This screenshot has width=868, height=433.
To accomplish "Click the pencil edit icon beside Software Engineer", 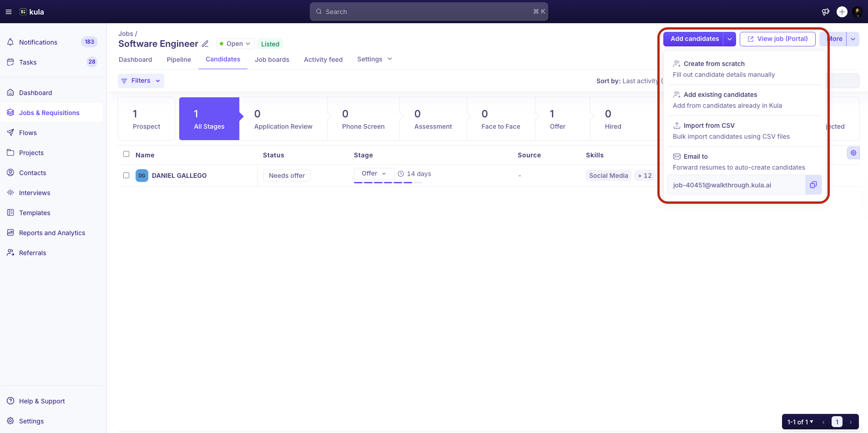I will point(205,44).
